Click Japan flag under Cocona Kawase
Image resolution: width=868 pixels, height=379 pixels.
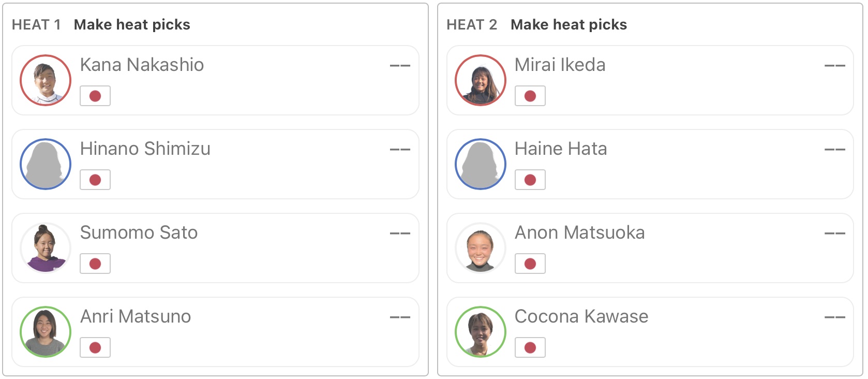(x=530, y=347)
